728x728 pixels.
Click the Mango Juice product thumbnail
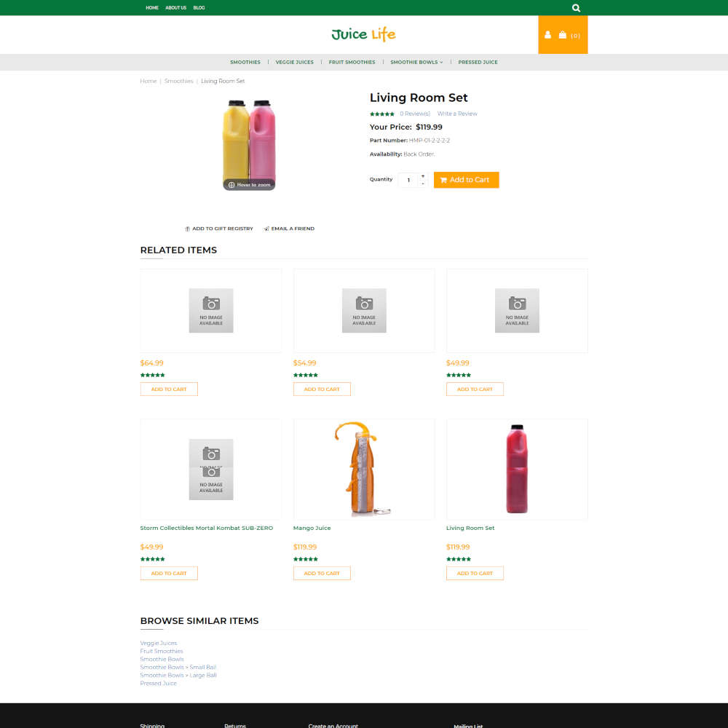(363, 469)
